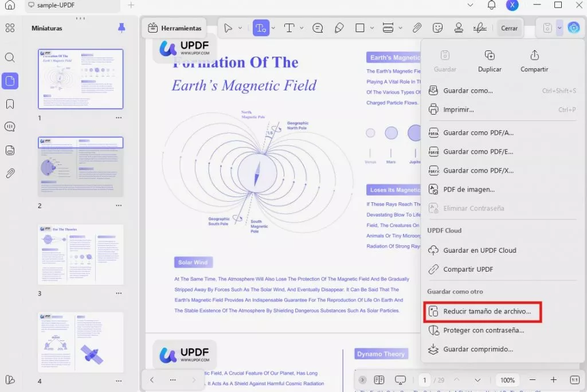This screenshot has width=587, height=392.
Task: Set actual size 1:1 icon
Action: pos(574,380)
